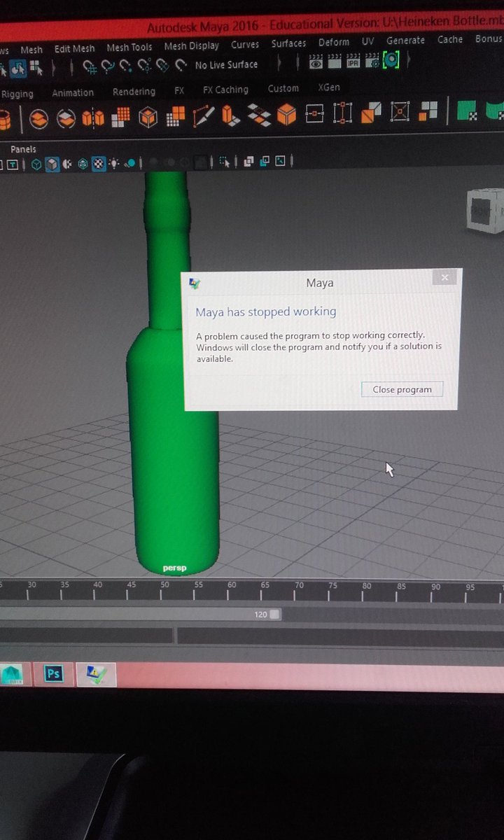
Task: Toggle Snap to curves
Action: [x=107, y=66]
